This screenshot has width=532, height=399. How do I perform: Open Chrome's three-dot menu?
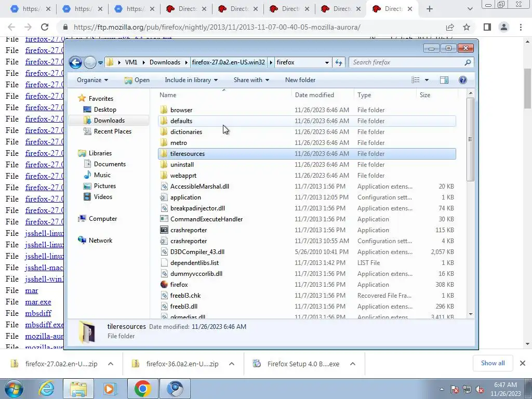(x=521, y=27)
